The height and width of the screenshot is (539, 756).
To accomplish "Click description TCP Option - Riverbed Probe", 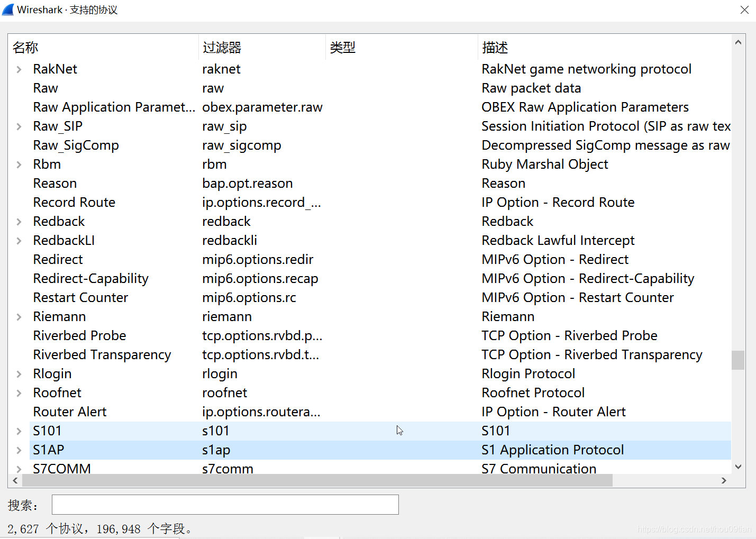I will [x=569, y=336].
